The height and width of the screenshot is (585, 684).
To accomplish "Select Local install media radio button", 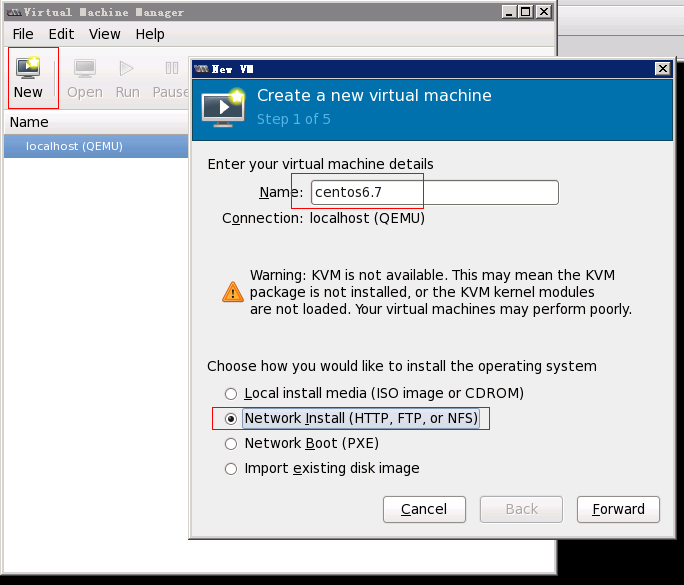I will (231, 394).
